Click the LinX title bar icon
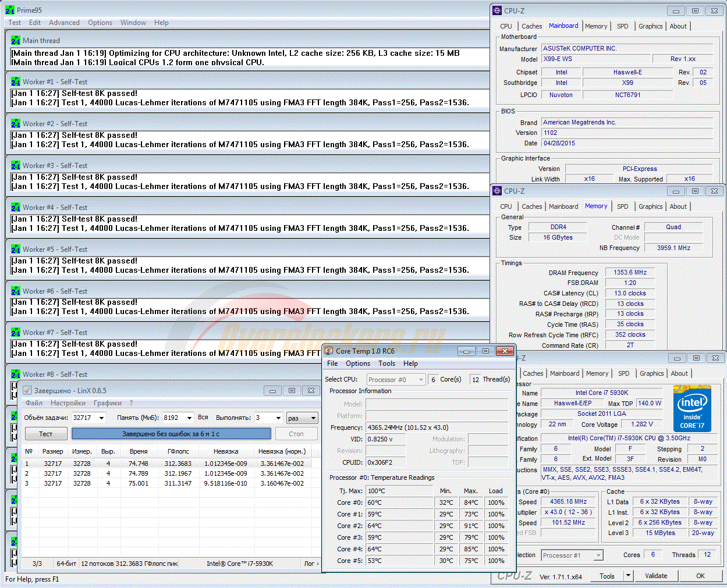This screenshot has width=727, height=588. [27, 390]
